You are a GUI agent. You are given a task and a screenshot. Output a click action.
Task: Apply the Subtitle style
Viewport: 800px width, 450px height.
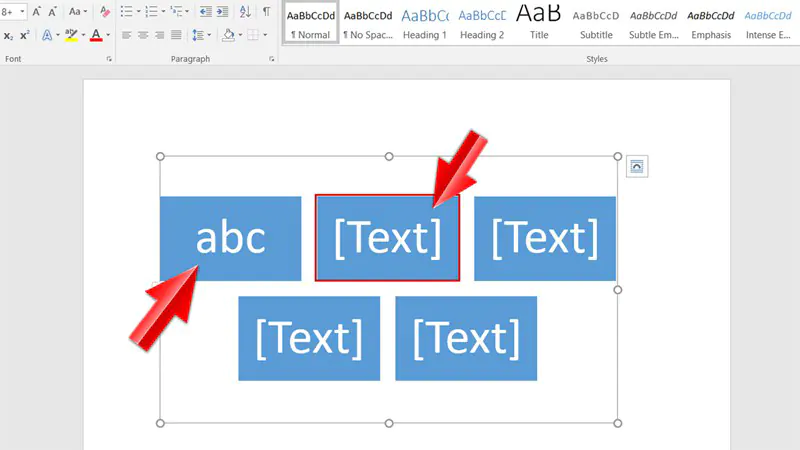[596, 23]
